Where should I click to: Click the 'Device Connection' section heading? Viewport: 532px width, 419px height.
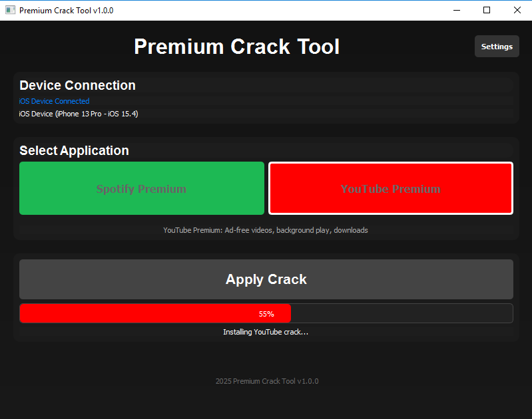click(x=77, y=85)
